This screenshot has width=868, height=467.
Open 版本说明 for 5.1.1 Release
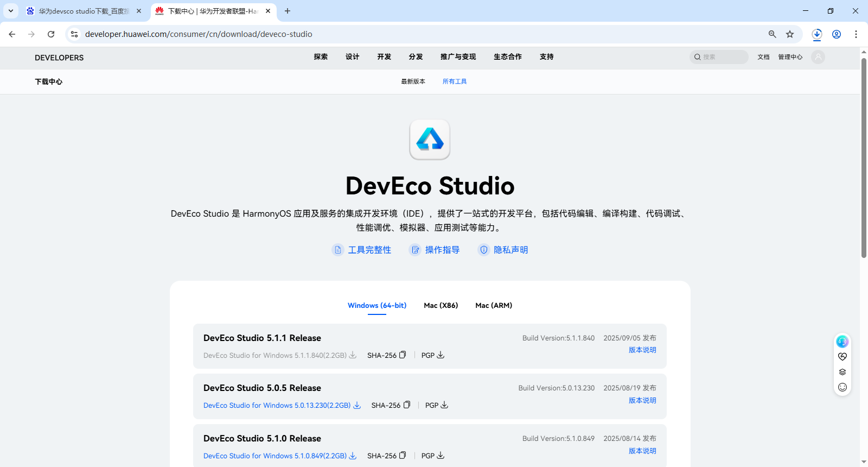click(642, 350)
